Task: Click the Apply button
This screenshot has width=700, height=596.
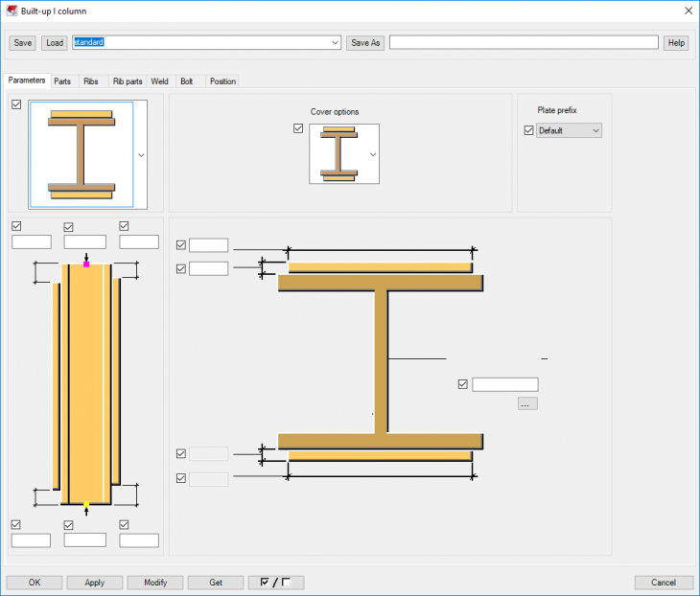Action: (x=95, y=583)
